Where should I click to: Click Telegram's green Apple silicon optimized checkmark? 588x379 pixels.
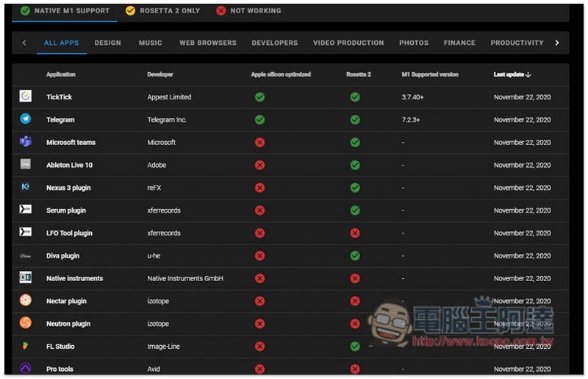point(259,119)
